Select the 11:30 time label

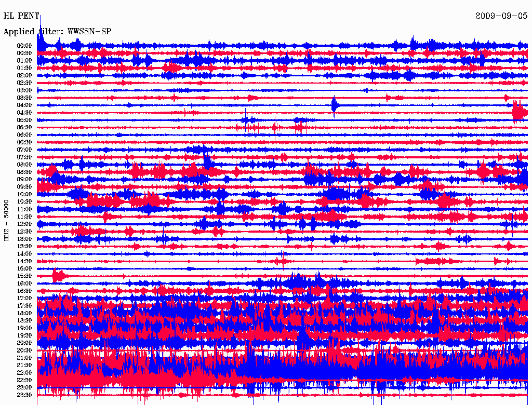pos(24,217)
